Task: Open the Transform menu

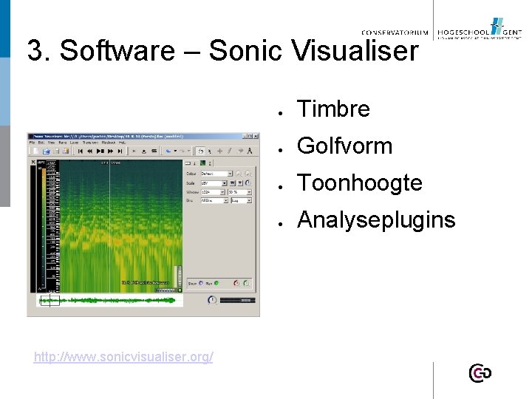Action: 91,143
